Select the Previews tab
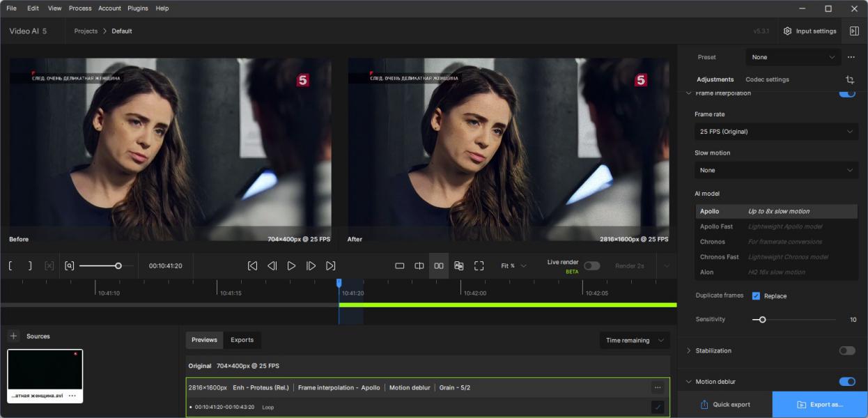The width and height of the screenshot is (868, 418). tap(204, 340)
